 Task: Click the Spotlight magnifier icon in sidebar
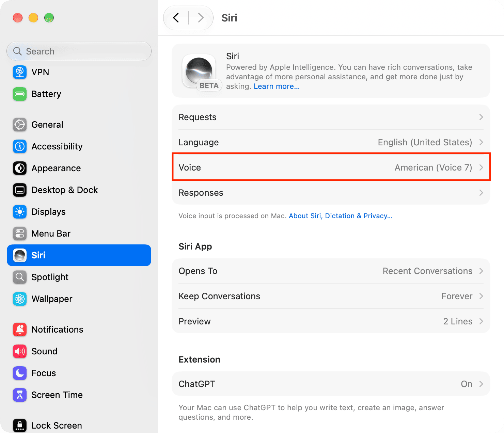[x=20, y=277]
